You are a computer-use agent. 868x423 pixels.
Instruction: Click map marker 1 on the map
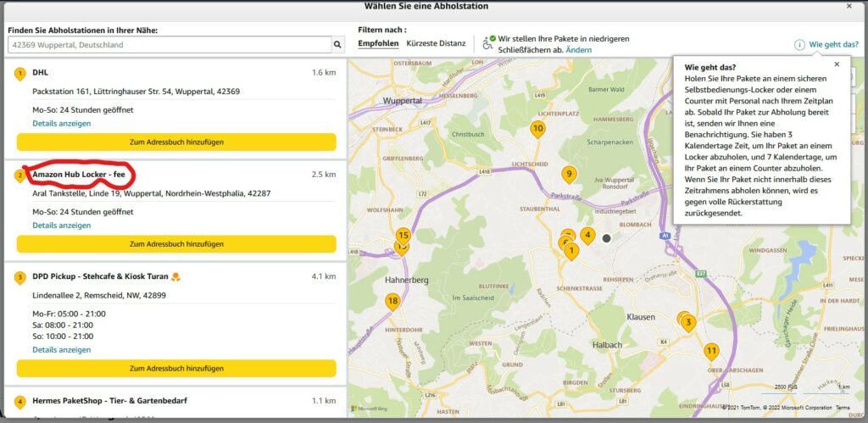click(571, 252)
